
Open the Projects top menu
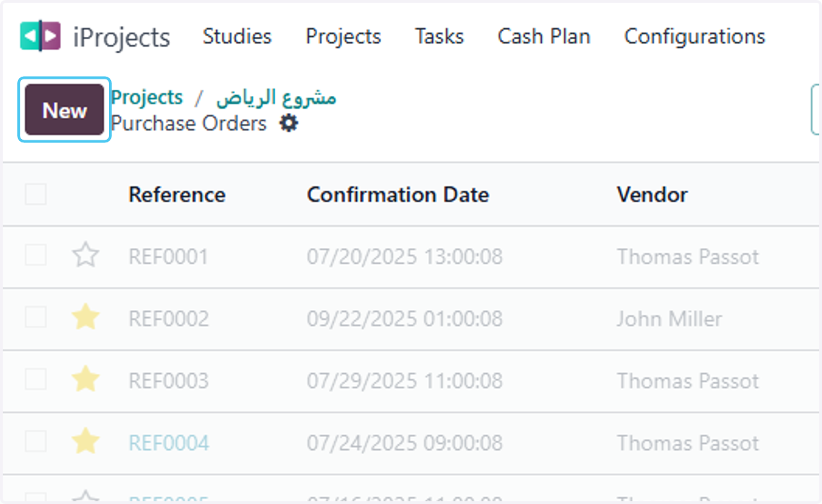tap(343, 36)
